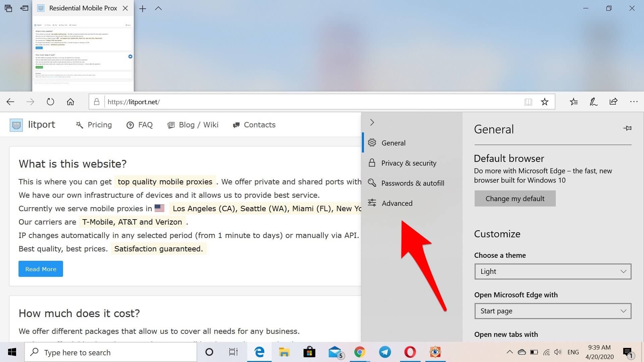Screen dimensions: 644x362
Task: Set these tabs aside icon
Action: (x=24, y=8)
